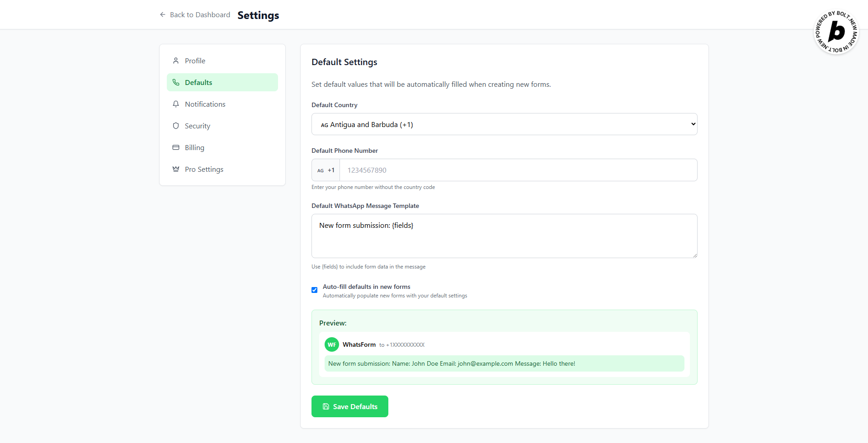Click the AG +1 country code prefix

coord(326,170)
